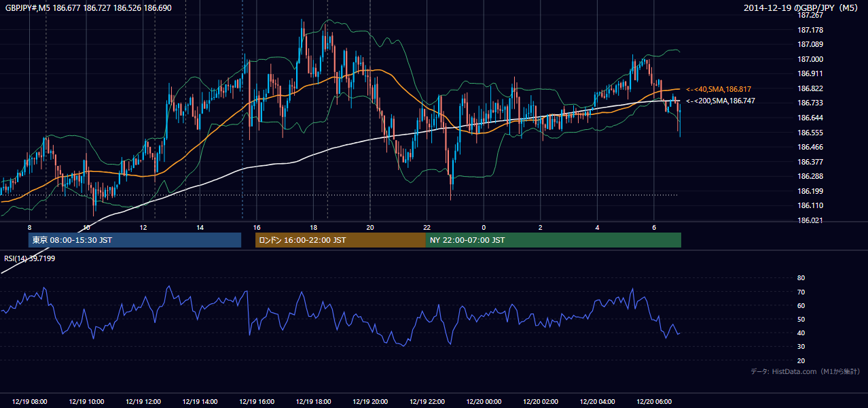Click the NY 22:00-07:00 JST session bar
The height and width of the screenshot is (408, 868).
point(554,240)
